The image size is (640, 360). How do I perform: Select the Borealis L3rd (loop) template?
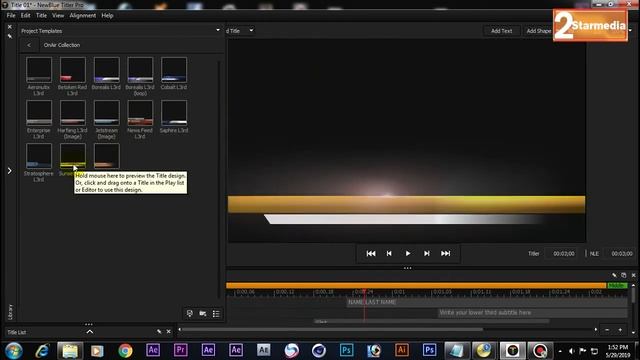tap(140, 70)
